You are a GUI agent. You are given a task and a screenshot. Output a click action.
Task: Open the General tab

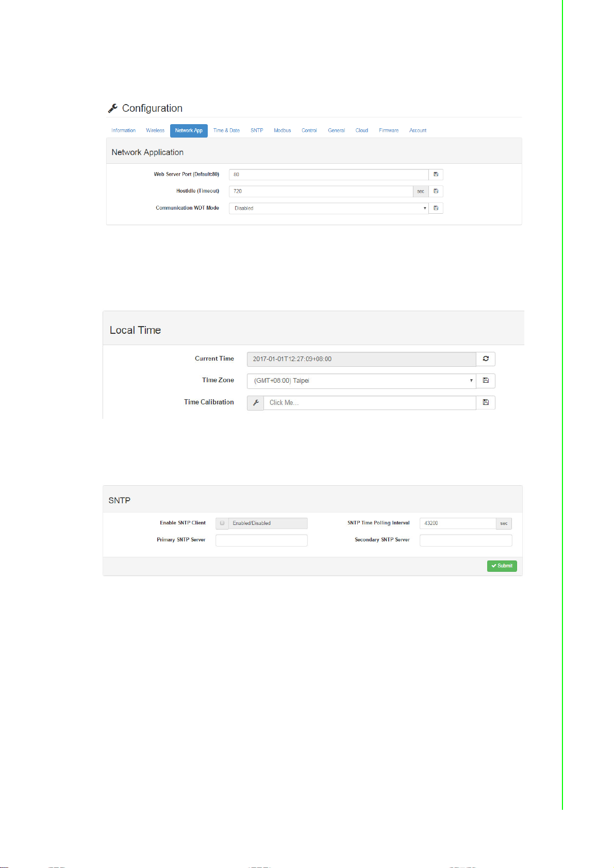(336, 131)
